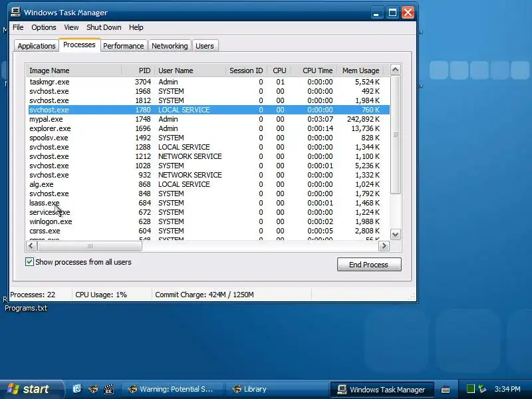
Task: Open the Options menu
Action: pos(44,27)
